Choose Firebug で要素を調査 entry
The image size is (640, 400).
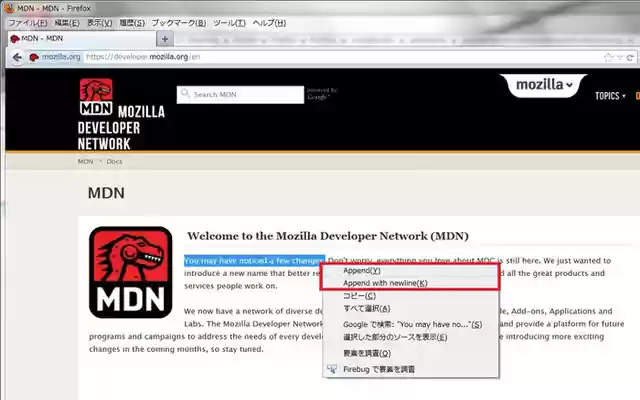(410, 369)
